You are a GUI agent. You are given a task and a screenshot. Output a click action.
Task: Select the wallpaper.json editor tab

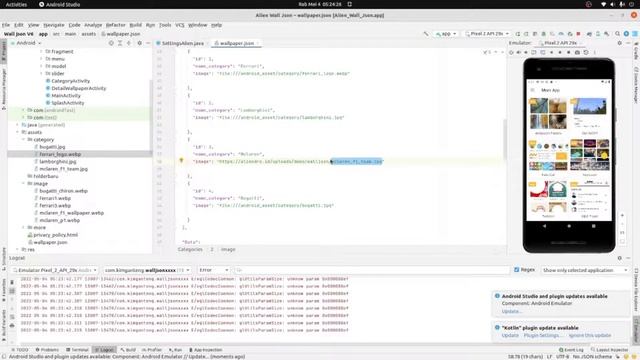(236, 43)
